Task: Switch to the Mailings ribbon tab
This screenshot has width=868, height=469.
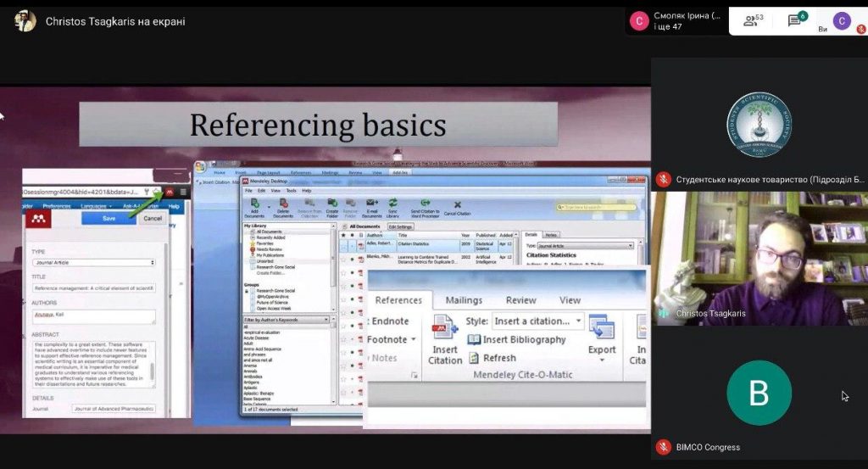Action: (x=464, y=300)
